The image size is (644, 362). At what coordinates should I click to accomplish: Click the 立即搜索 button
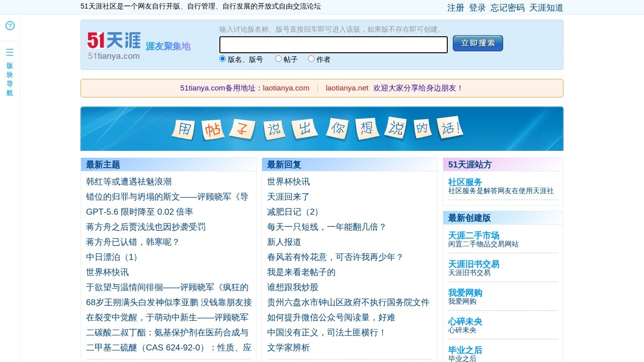click(x=478, y=43)
